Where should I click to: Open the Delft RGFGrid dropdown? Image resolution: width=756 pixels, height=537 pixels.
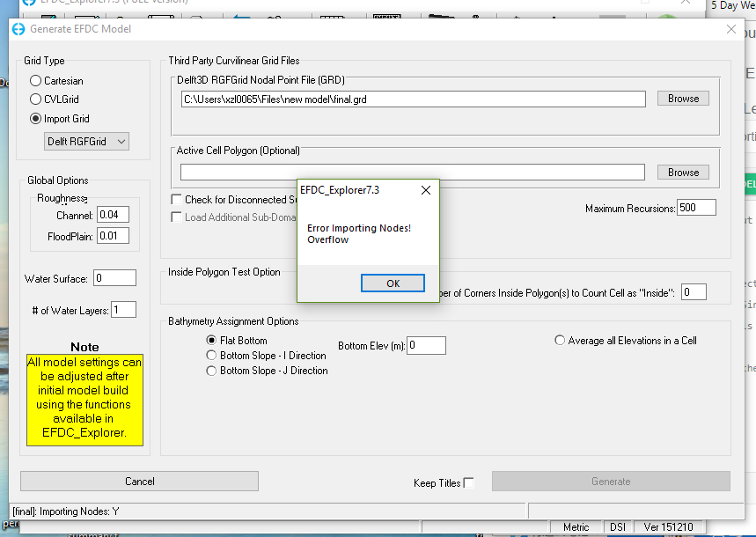[x=87, y=142]
